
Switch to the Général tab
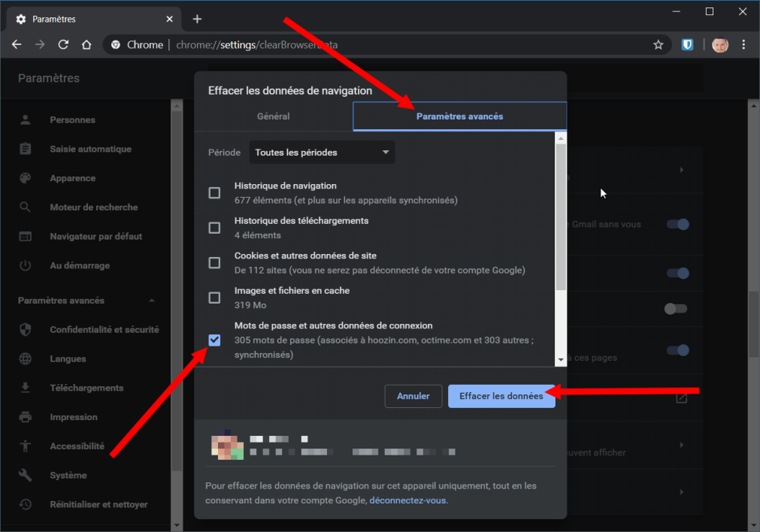point(273,116)
